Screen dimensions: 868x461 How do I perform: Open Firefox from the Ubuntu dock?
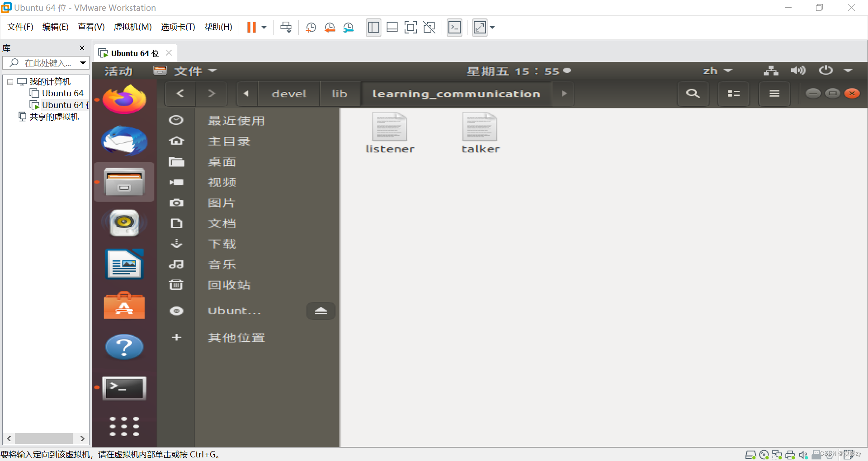[x=124, y=99]
